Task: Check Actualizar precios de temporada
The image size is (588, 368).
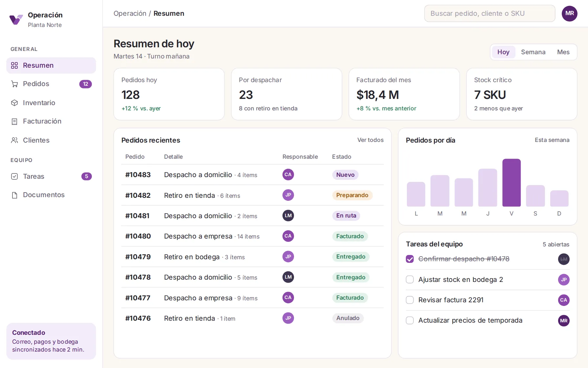Action: click(x=410, y=320)
